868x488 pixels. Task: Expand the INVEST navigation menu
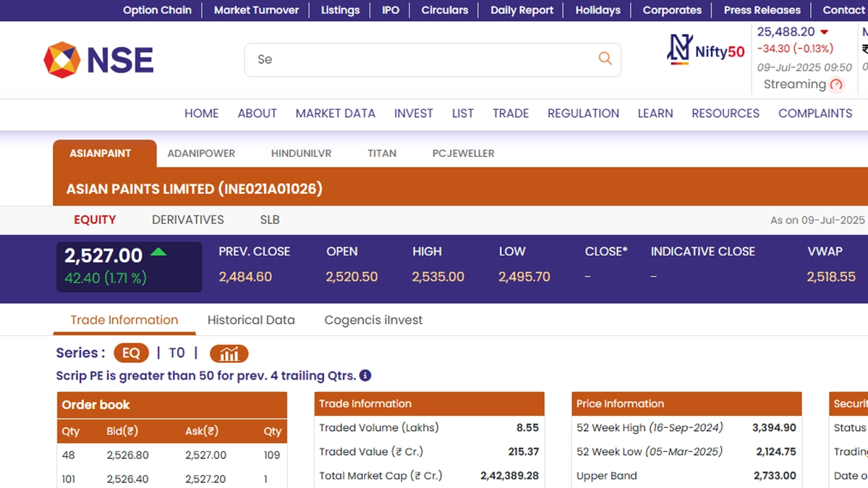click(413, 114)
